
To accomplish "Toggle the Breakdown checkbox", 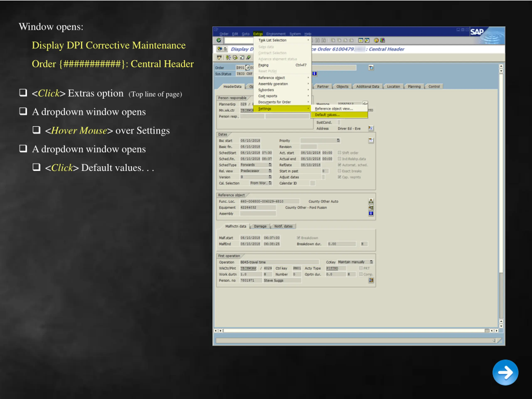I will [x=298, y=238].
